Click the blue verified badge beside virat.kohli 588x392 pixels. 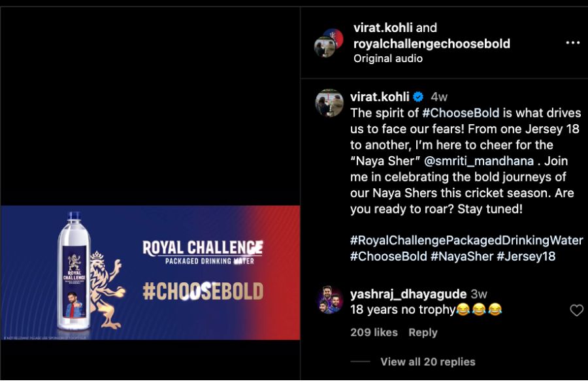[418, 97]
